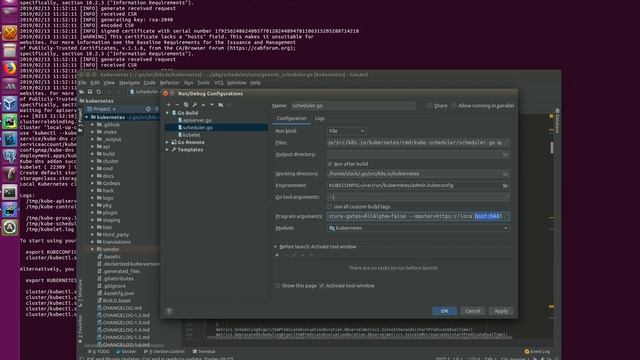Viewport: 640px width, 360px height.
Task: Open the VCS menu in GoLand
Action: coord(219,83)
